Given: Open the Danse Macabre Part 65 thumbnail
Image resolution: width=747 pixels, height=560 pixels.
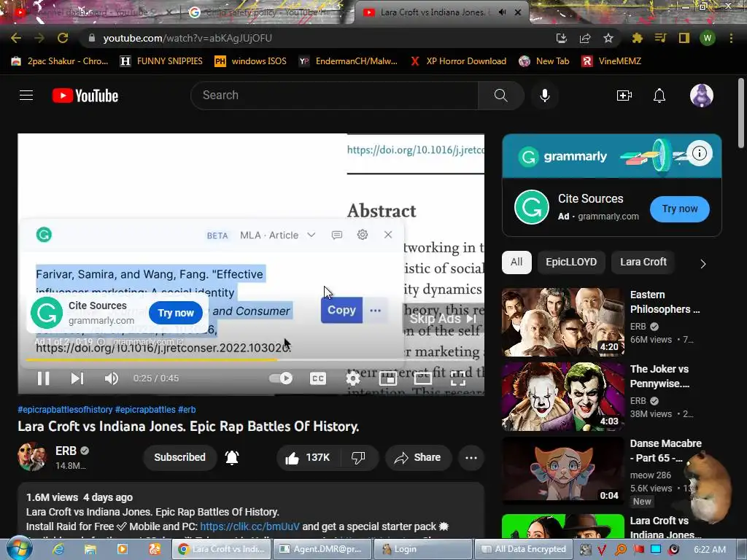Looking at the screenshot, I should pos(562,470).
